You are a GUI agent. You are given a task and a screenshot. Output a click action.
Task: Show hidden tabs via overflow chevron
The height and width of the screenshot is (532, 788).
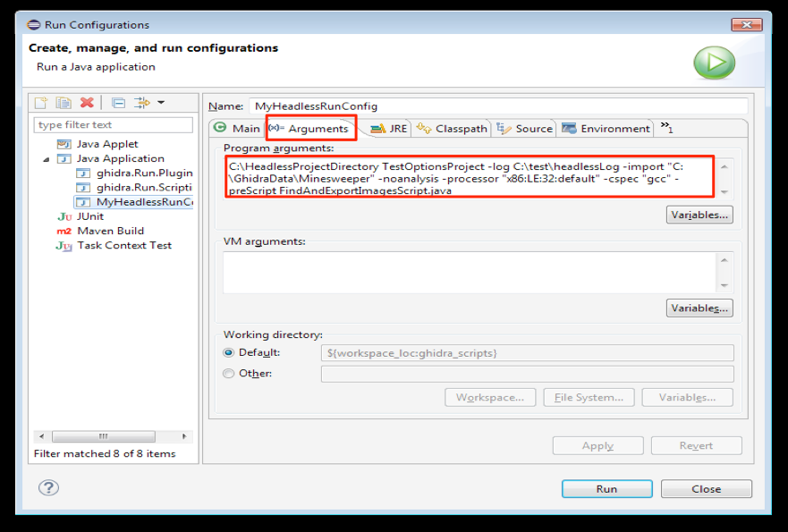point(666,128)
